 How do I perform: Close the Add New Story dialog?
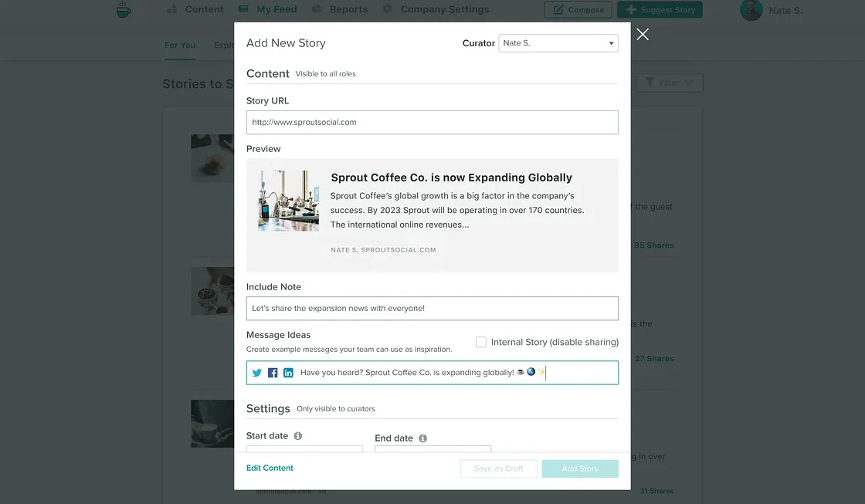642,34
